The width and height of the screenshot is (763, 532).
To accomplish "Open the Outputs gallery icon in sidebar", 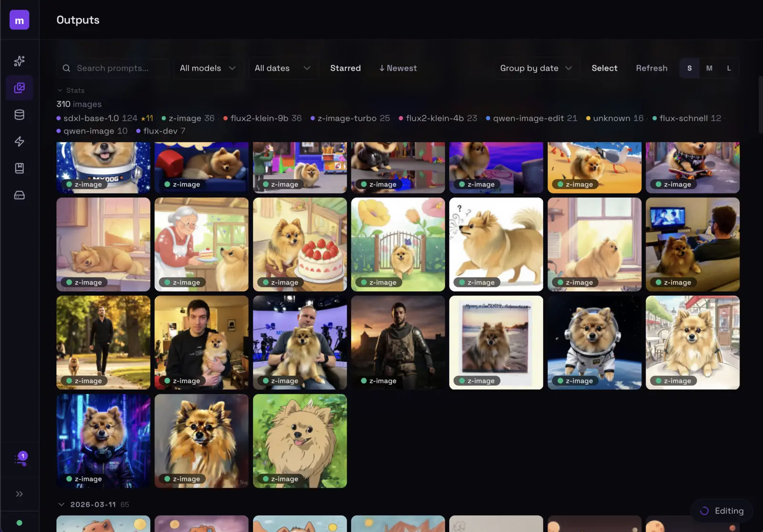I will click(20, 88).
